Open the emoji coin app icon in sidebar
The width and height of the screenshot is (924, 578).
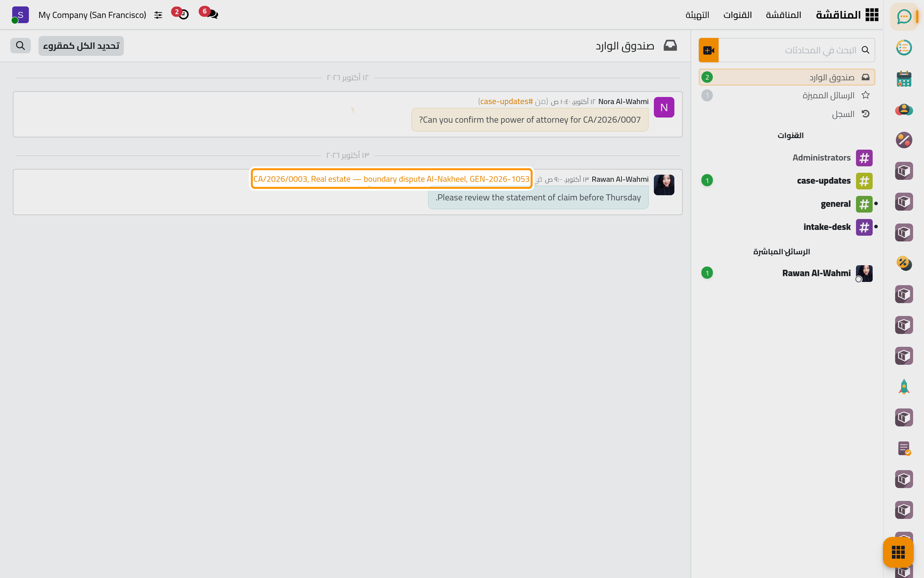tap(904, 263)
